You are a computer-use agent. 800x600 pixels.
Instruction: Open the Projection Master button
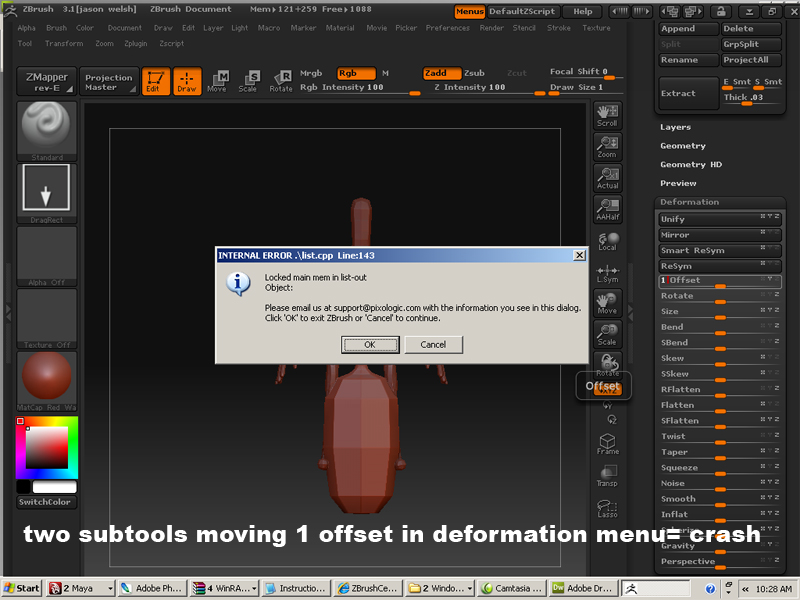[109, 81]
